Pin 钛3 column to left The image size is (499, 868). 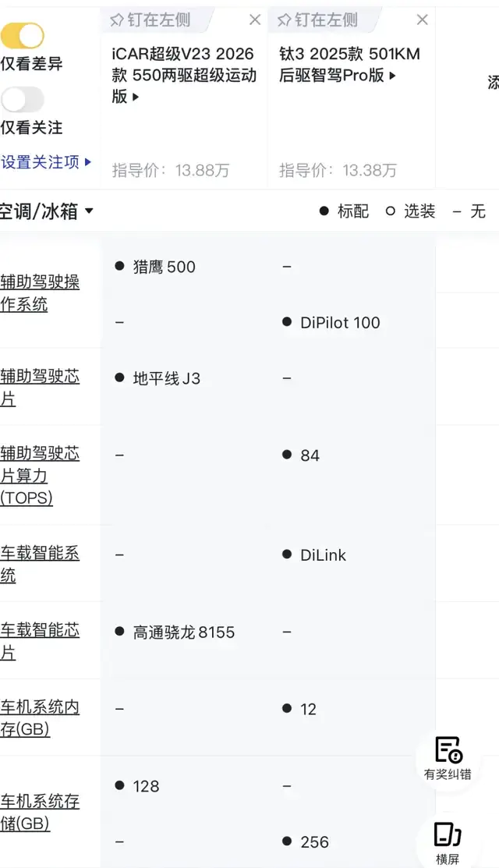point(317,20)
